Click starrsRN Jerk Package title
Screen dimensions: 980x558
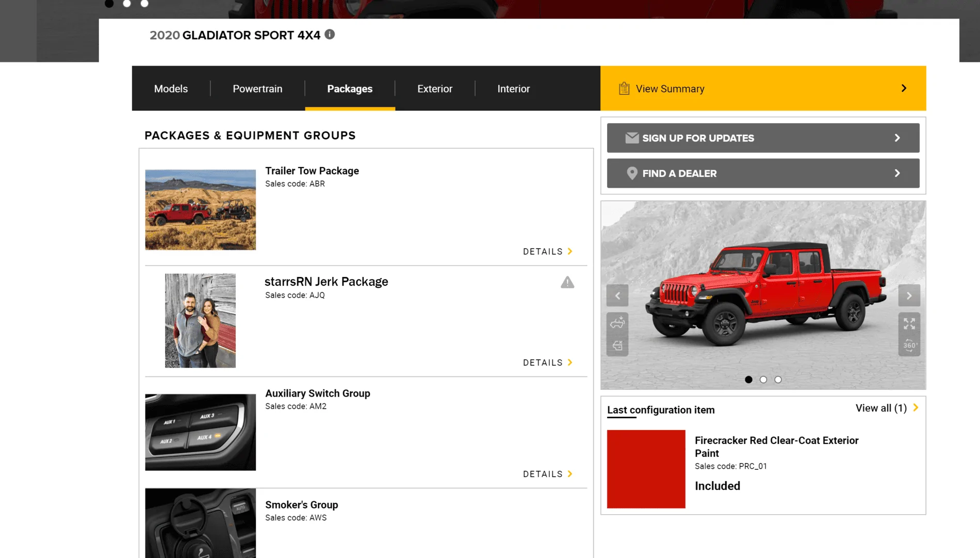point(326,282)
